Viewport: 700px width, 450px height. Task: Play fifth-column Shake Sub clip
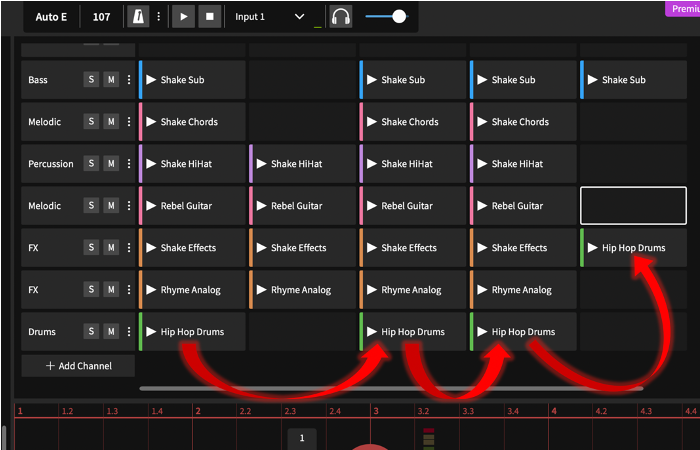click(592, 80)
